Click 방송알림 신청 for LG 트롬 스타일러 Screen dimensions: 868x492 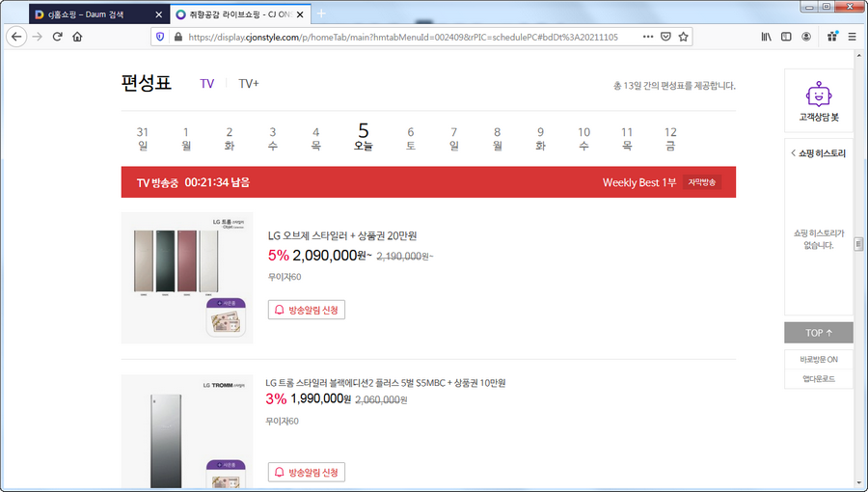coord(307,472)
